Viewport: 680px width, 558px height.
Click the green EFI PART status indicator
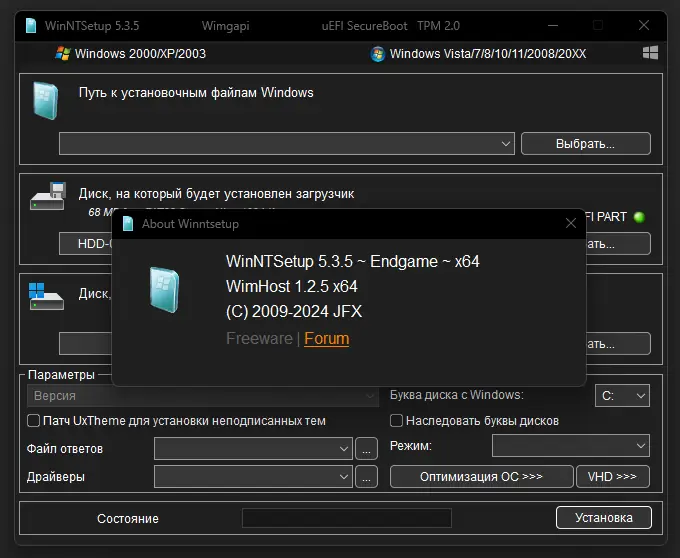639,217
